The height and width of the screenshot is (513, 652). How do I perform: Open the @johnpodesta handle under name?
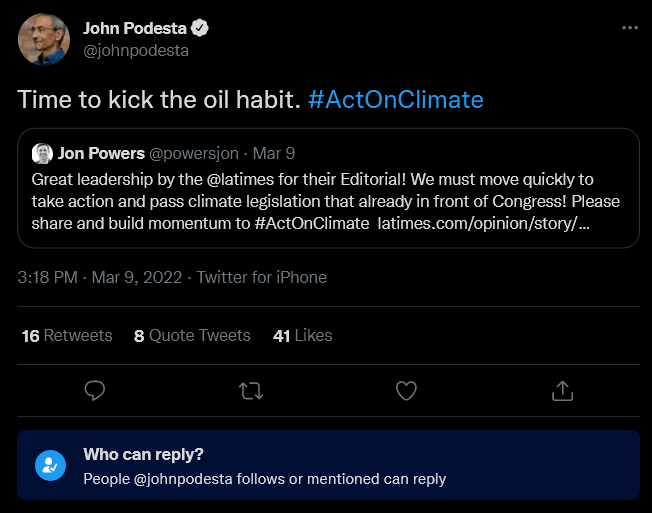click(x=136, y=51)
